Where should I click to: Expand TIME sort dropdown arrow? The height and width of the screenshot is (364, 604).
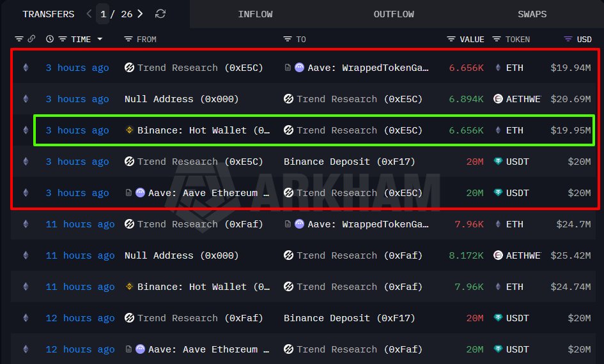[x=100, y=39]
